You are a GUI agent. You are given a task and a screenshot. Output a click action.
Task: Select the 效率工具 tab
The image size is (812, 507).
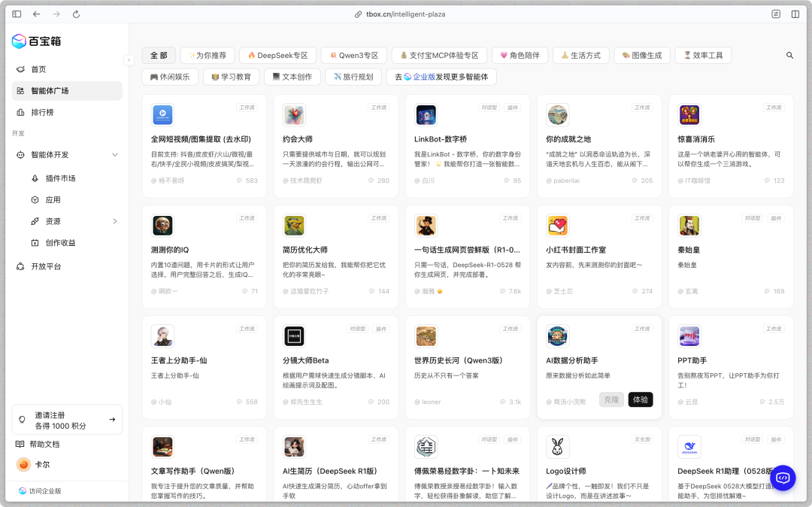[x=703, y=56]
